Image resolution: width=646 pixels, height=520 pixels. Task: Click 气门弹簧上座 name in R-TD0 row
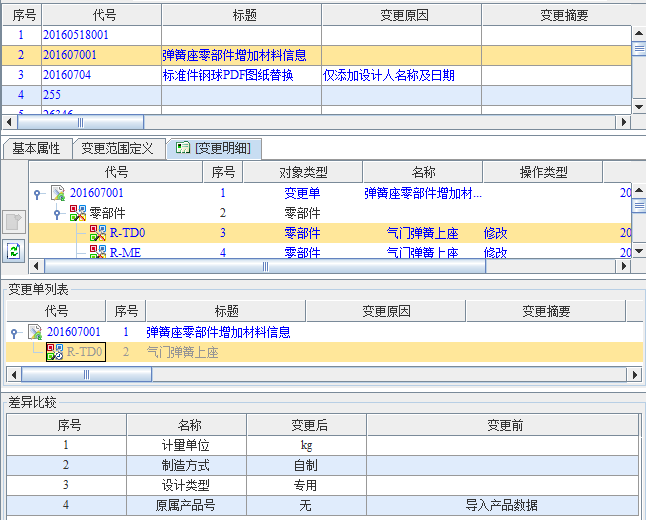[x=422, y=233]
